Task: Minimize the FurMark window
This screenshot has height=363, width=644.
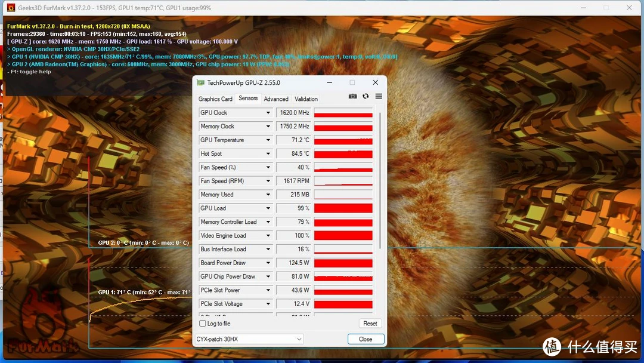Action: coord(583,7)
